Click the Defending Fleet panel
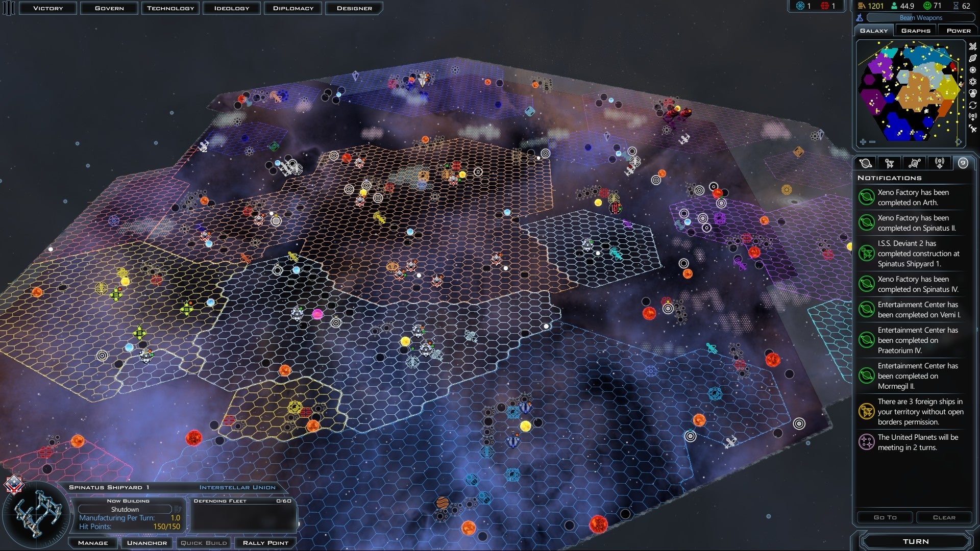 tap(243, 516)
